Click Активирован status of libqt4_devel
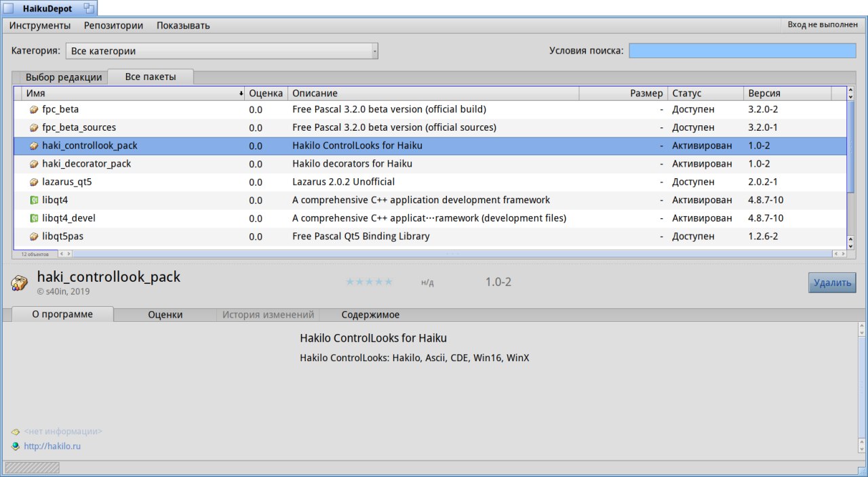 [702, 219]
